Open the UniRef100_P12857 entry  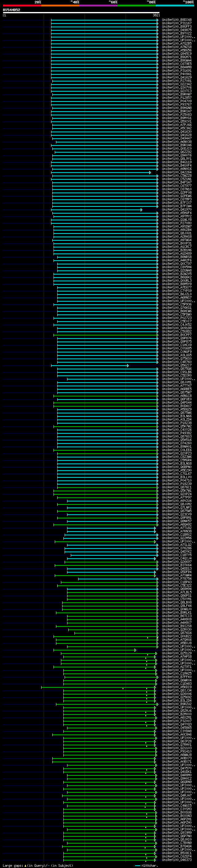[x=176, y=98]
